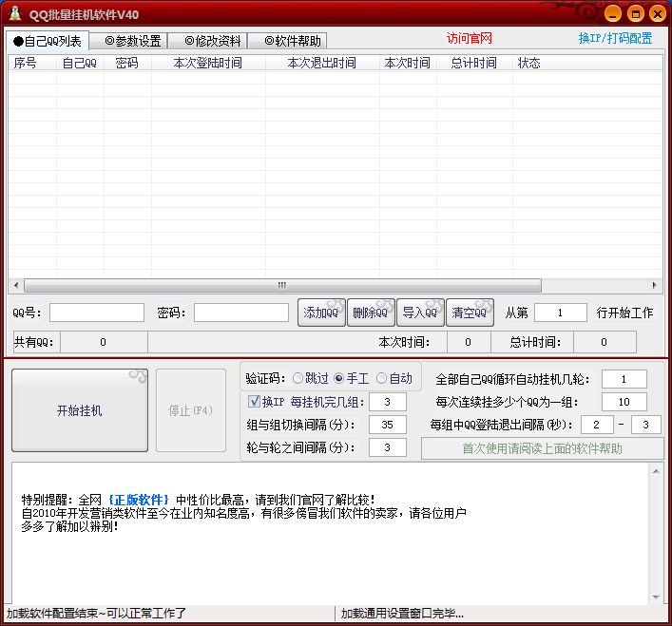
Task: Focus the 从第...行开始工作 row number field
Action: coord(561,313)
